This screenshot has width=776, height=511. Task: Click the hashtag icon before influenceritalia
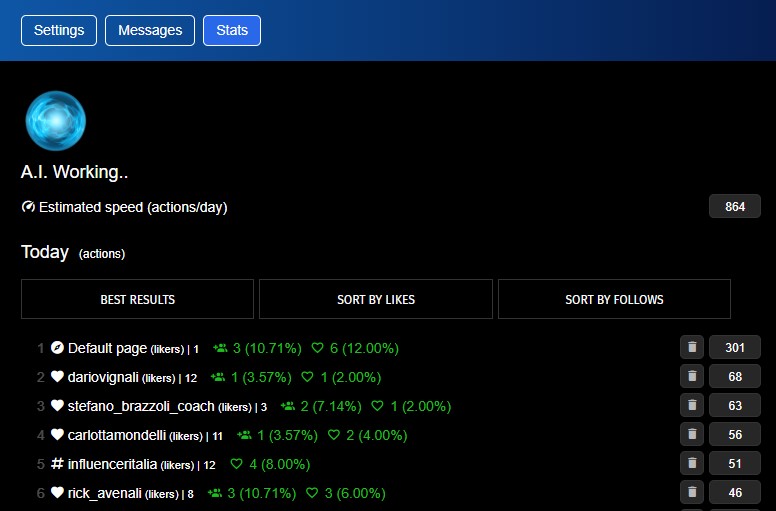tap(57, 464)
